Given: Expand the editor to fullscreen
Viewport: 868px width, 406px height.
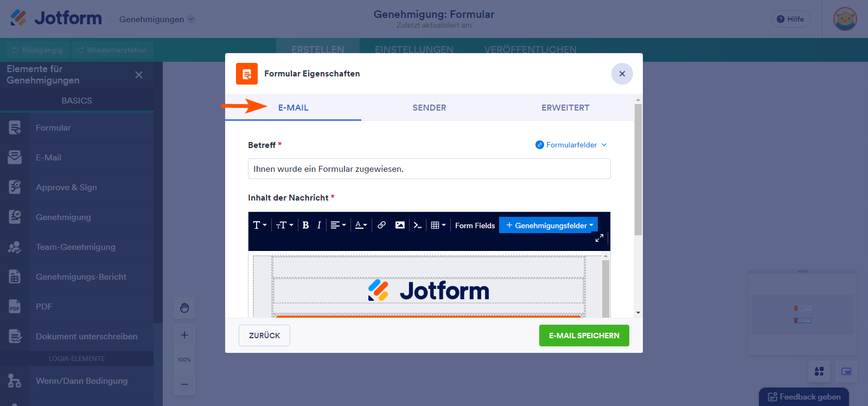Looking at the screenshot, I should (x=599, y=238).
